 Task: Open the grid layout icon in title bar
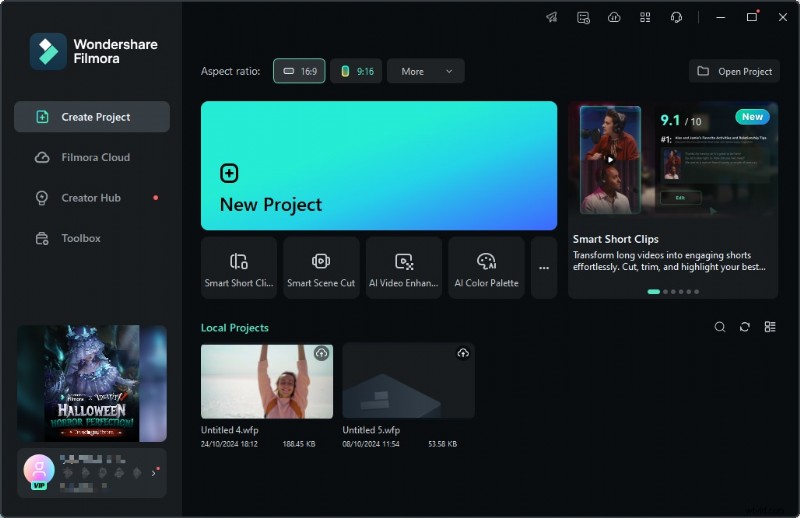pyautogui.click(x=645, y=17)
